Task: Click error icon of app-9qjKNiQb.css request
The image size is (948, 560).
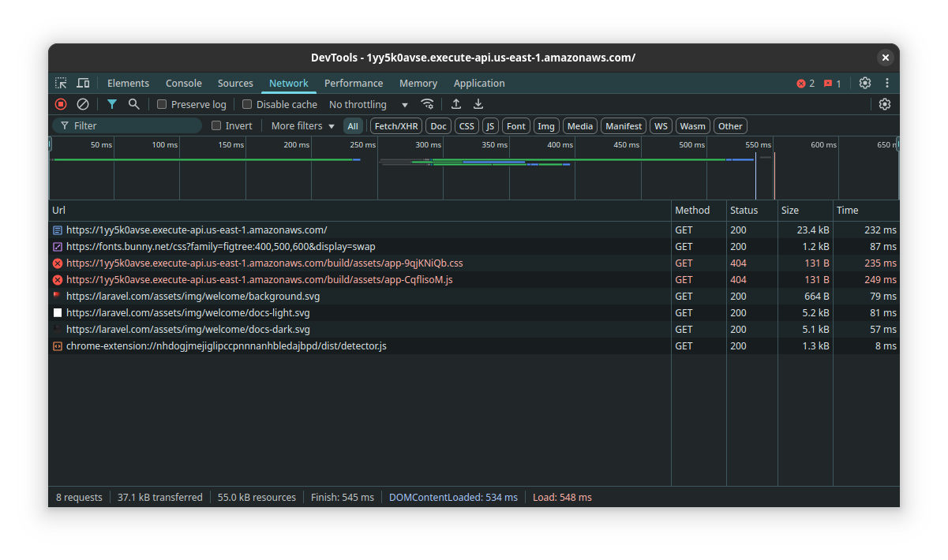Action: pyautogui.click(x=57, y=263)
